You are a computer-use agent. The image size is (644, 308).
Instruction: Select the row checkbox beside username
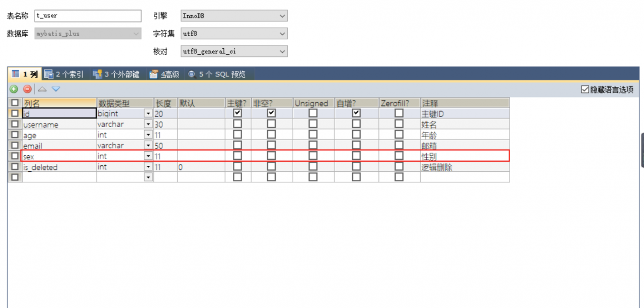point(15,124)
